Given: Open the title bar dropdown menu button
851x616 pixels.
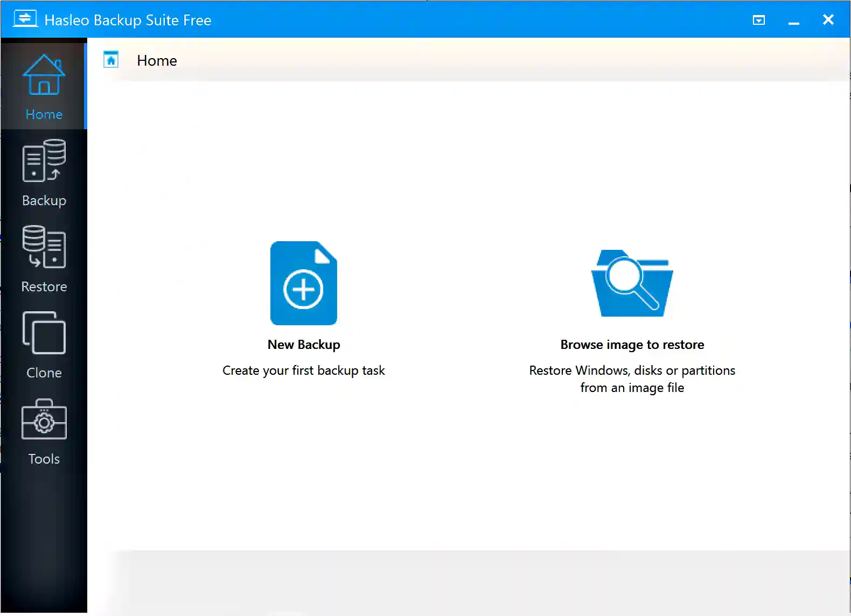Looking at the screenshot, I should point(759,20).
